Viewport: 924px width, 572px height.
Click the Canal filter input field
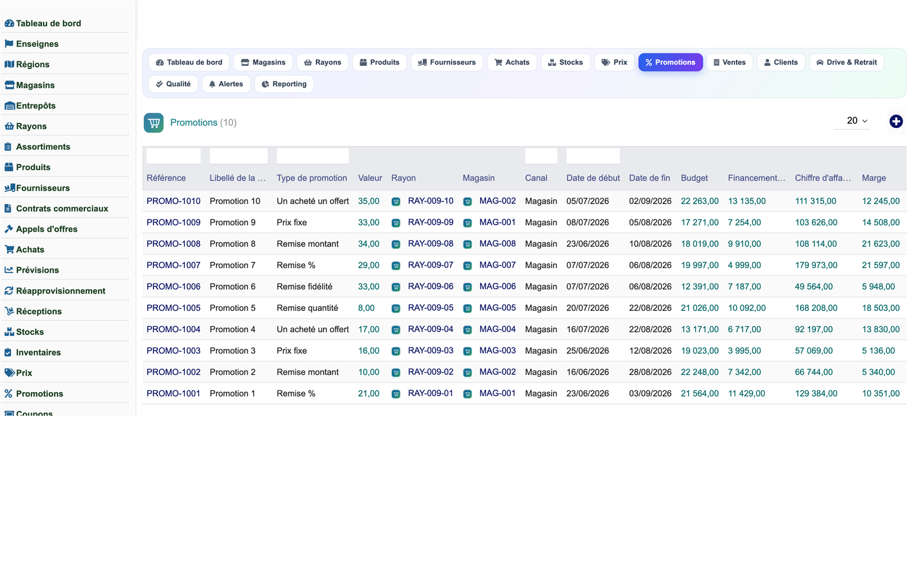pos(541,156)
